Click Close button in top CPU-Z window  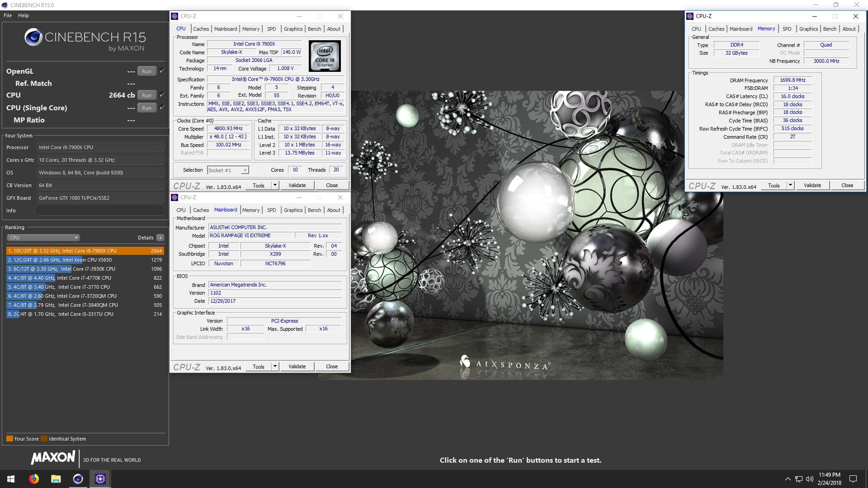coord(332,185)
